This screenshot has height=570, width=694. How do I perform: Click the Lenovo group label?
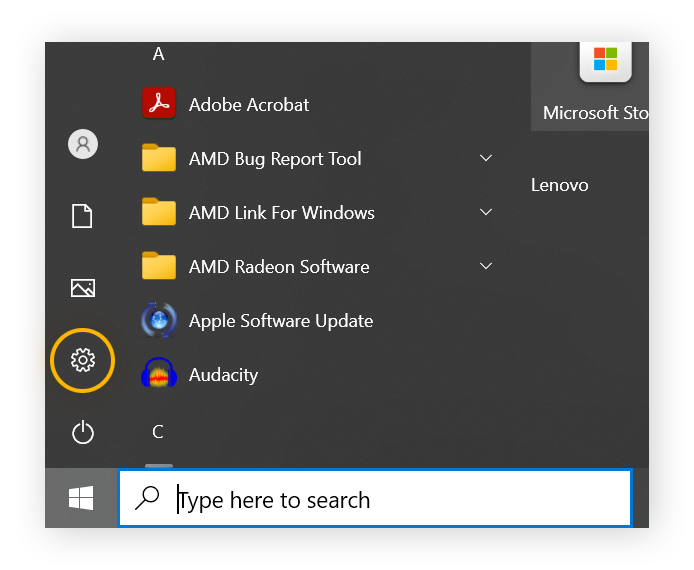[559, 185]
